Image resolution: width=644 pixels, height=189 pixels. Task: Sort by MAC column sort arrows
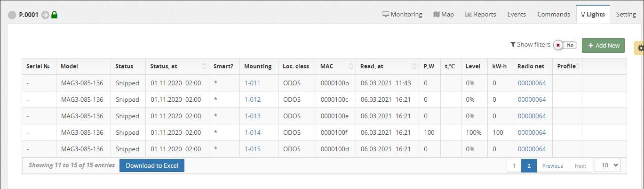[x=351, y=66]
